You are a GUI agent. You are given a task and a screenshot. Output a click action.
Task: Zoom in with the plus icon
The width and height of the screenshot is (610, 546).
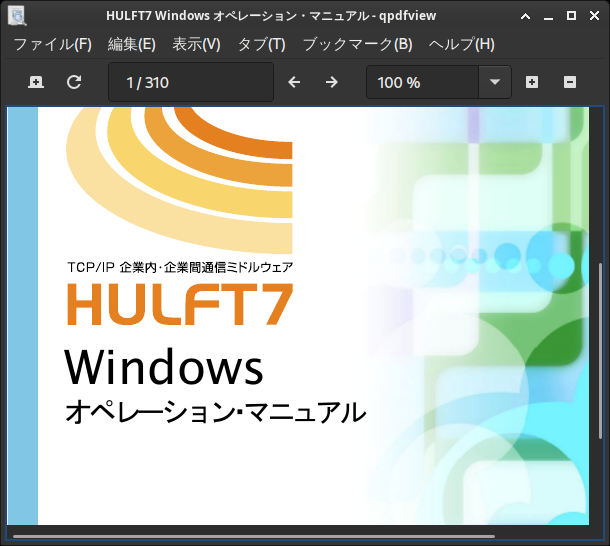click(532, 82)
